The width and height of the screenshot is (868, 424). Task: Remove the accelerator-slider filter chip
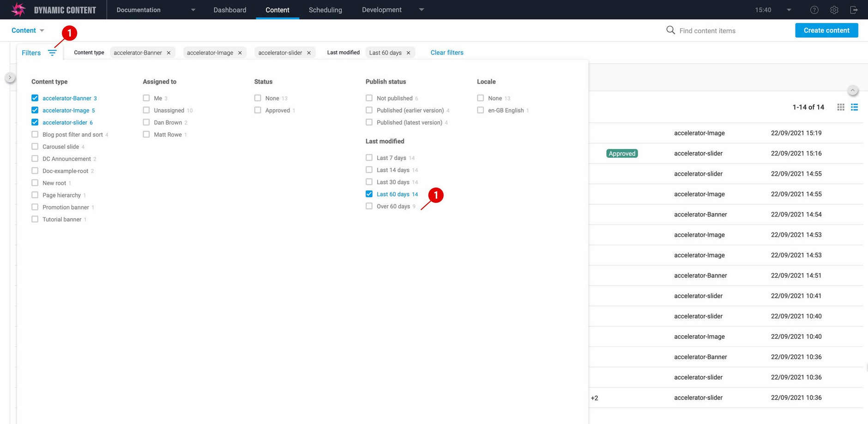309,53
